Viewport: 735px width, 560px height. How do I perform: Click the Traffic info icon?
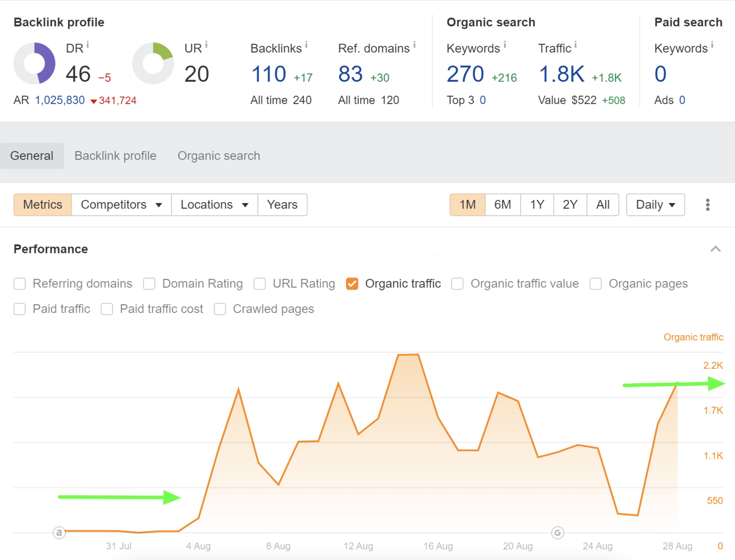coord(576,44)
